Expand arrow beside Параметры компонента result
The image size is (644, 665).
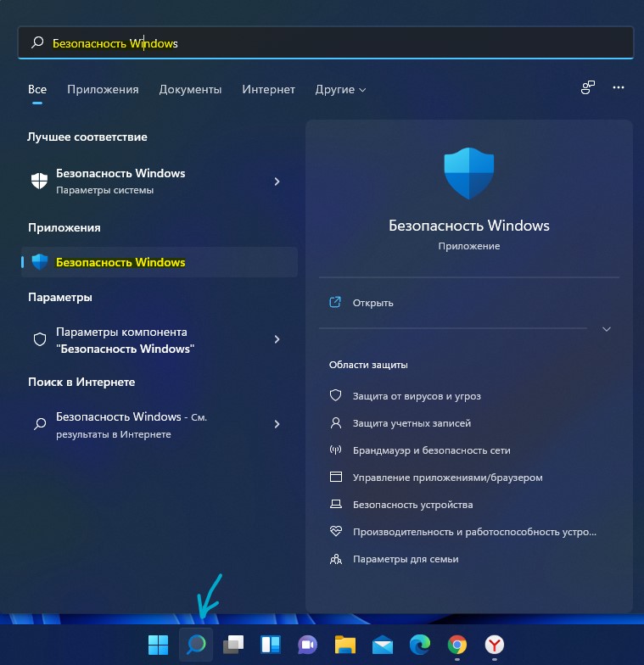point(277,339)
